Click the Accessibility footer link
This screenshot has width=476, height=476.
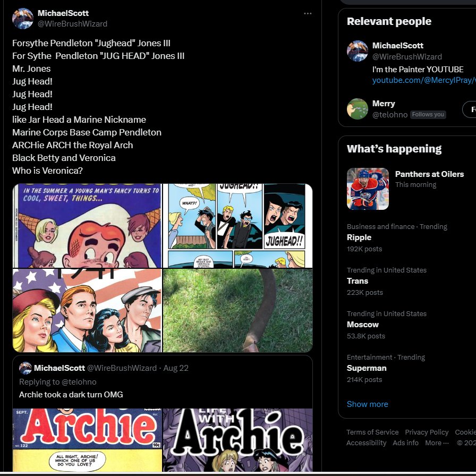point(367,443)
